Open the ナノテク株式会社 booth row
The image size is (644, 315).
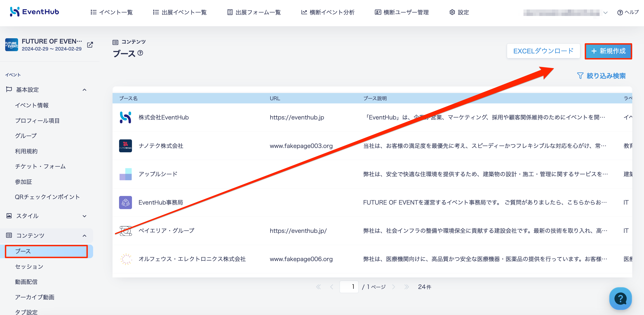(372, 146)
